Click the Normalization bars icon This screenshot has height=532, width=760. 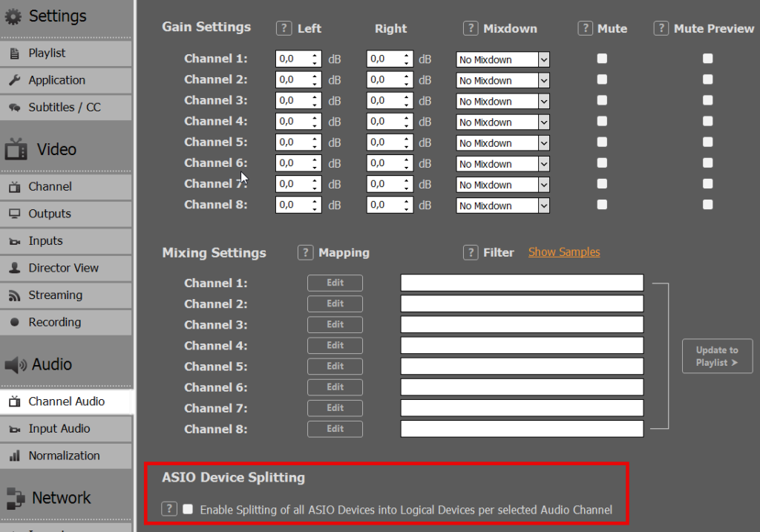[x=15, y=456]
